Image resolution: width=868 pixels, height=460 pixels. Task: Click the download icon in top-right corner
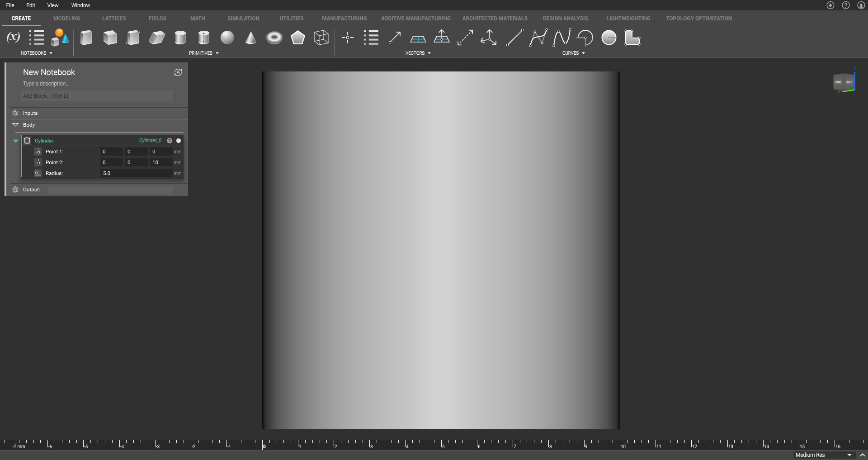(x=830, y=5)
